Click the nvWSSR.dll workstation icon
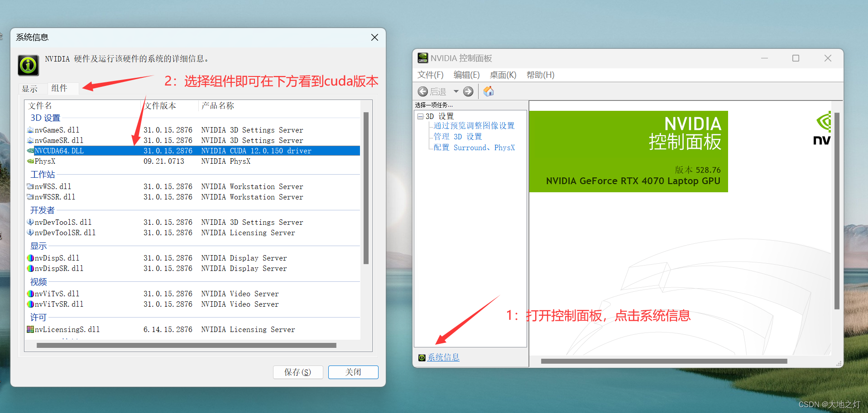Image resolution: width=868 pixels, height=413 pixels. coord(30,197)
